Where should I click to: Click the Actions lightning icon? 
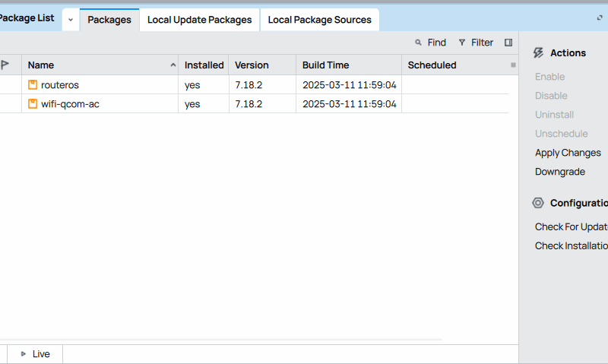[x=538, y=52]
